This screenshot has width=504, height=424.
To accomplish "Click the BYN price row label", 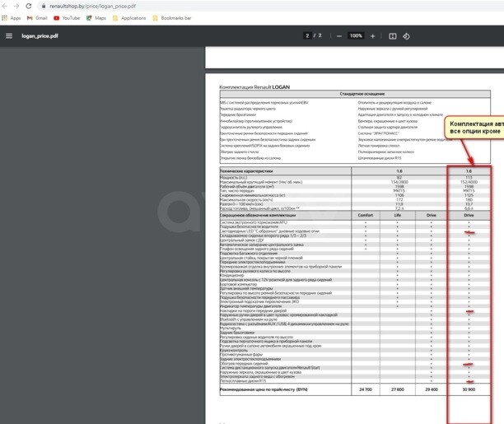I will coord(264,389).
